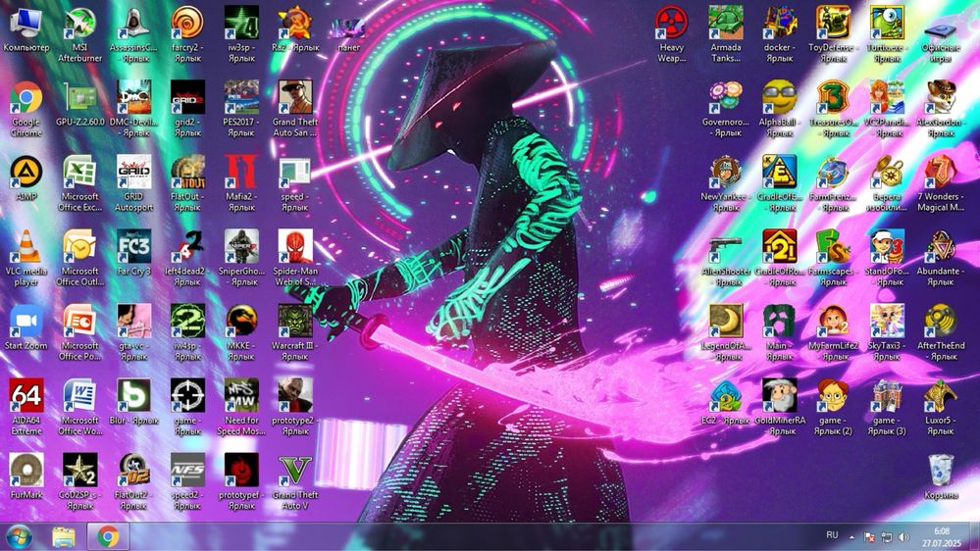Open the volume speaker tray icon
Image resolution: width=980 pixels, height=551 pixels.
tap(903, 536)
